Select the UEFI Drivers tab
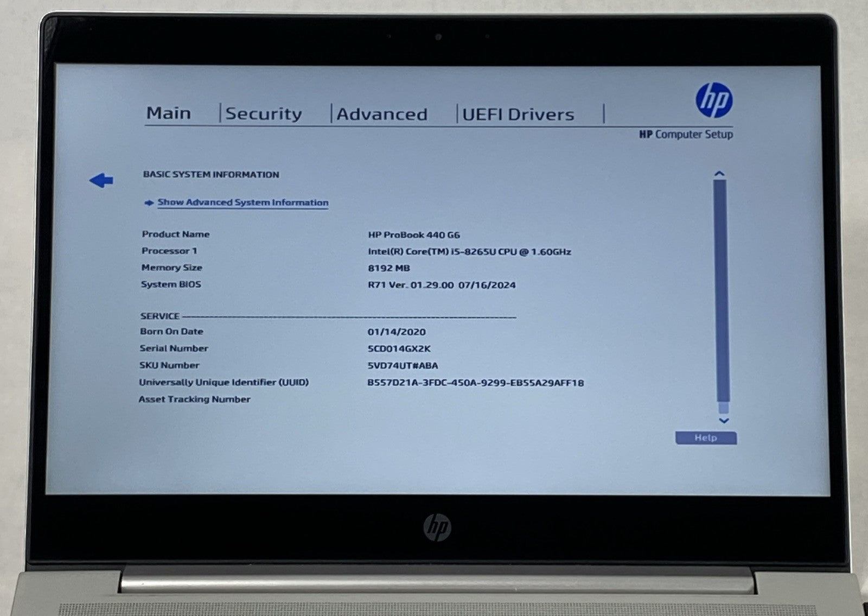The image size is (868, 616). [518, 115]
